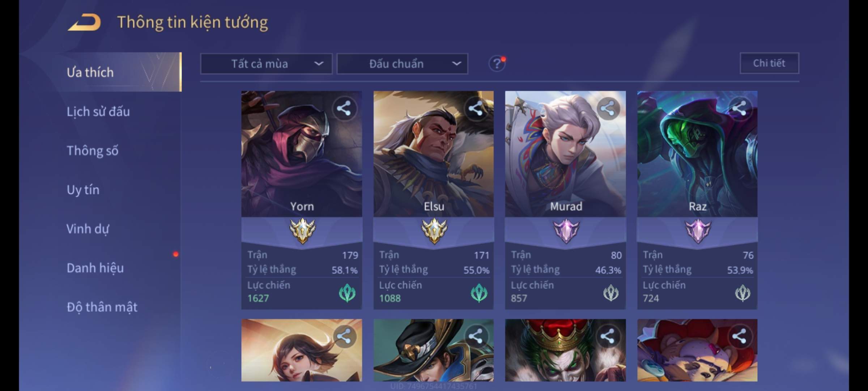Open the Murad hero portrait
The height and width of the screenshot is (391, 868).
(x=565, y=154)
